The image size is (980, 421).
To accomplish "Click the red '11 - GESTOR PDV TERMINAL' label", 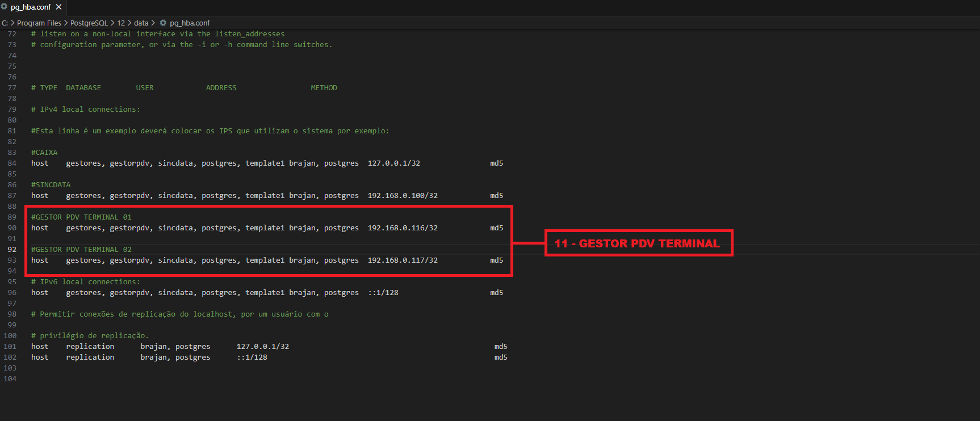I will pos(638,243).
